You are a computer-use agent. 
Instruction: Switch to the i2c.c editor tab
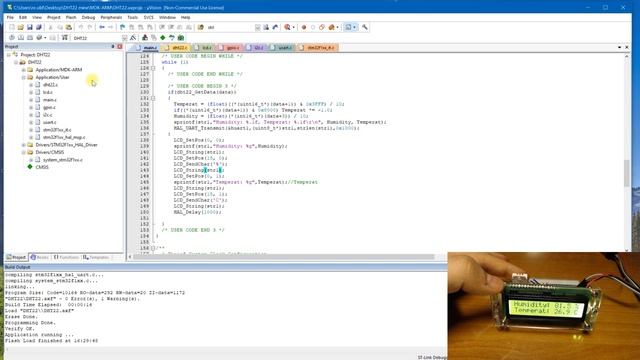pyautogui.click(x=255, y=48)
